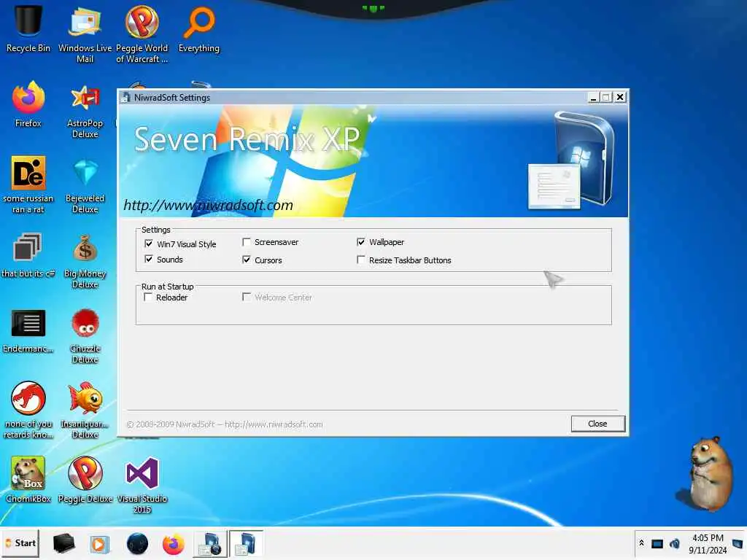Select the Endermanc... desktop icon
This screenshot has width=747, height=560.
28,332
